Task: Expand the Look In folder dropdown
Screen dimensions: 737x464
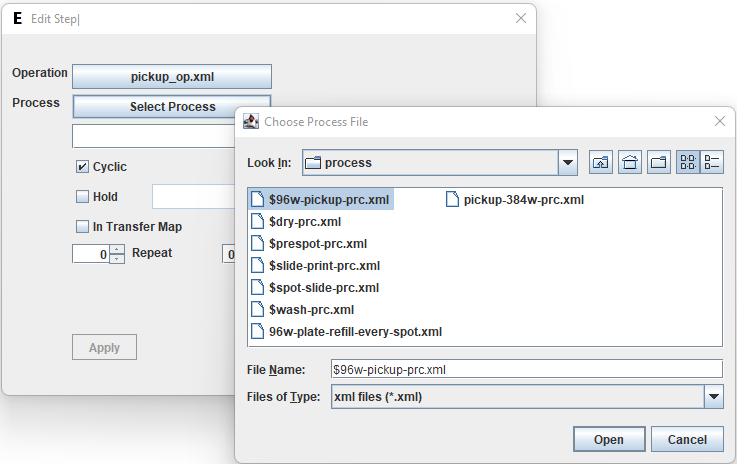Action: click(x=568, y=163)
